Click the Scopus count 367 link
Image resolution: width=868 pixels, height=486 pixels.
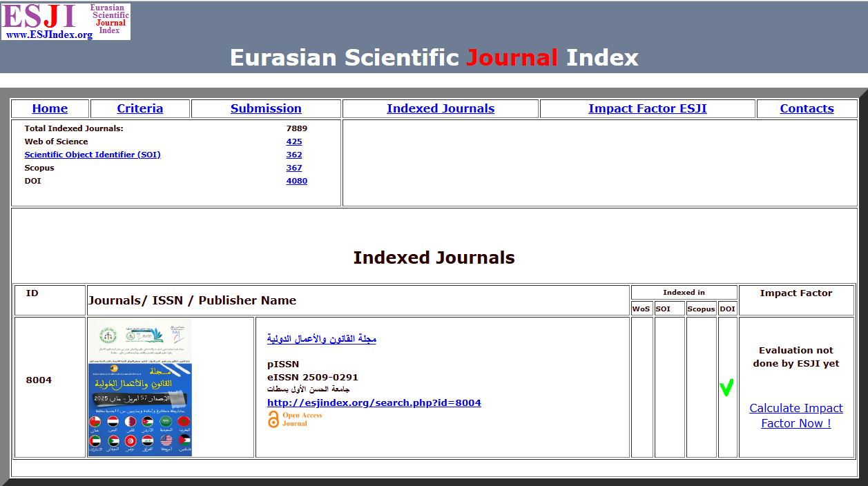point(294,168)
